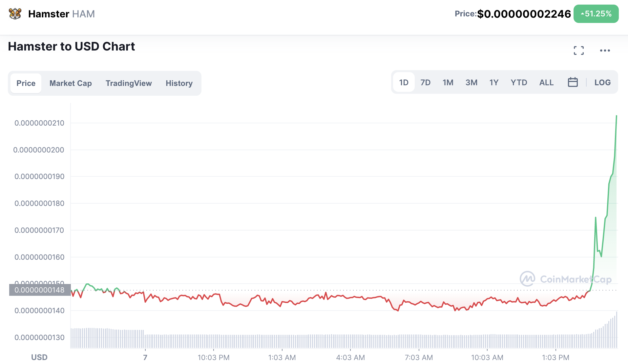Screen dimensions: 628x364
Task: Select 1Y time range
Action: click(x=494, y=83)
